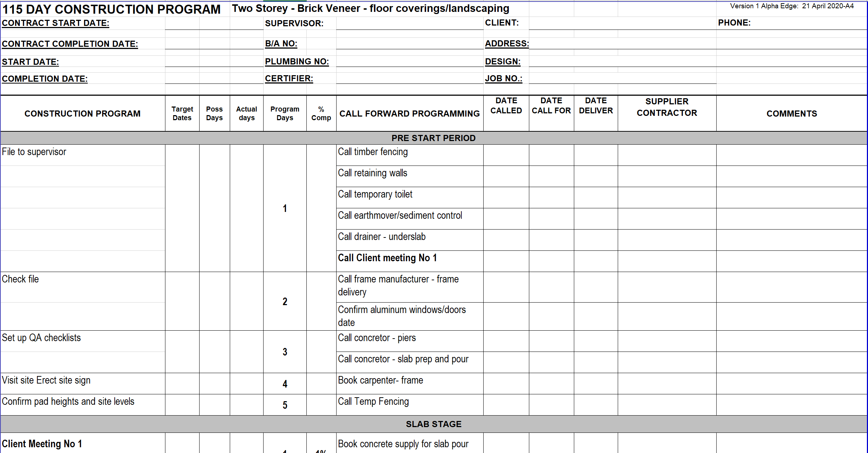Click the Client name field

pyautogui.click(x=622, y=23)
